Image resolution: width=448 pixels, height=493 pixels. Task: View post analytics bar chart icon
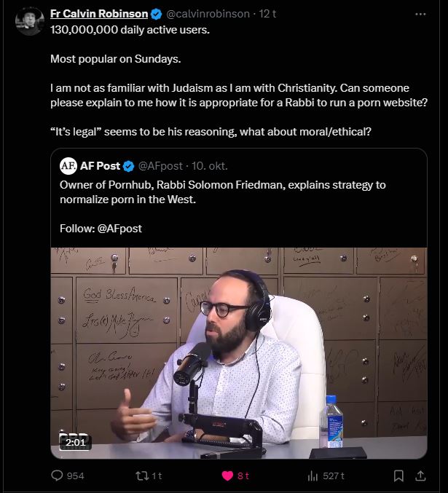click(313, 476)
